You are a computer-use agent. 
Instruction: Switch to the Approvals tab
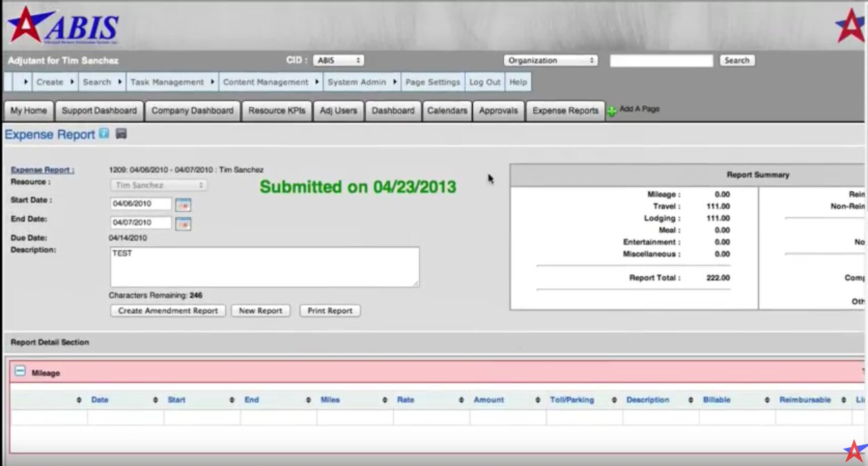[x=498, y=111]
